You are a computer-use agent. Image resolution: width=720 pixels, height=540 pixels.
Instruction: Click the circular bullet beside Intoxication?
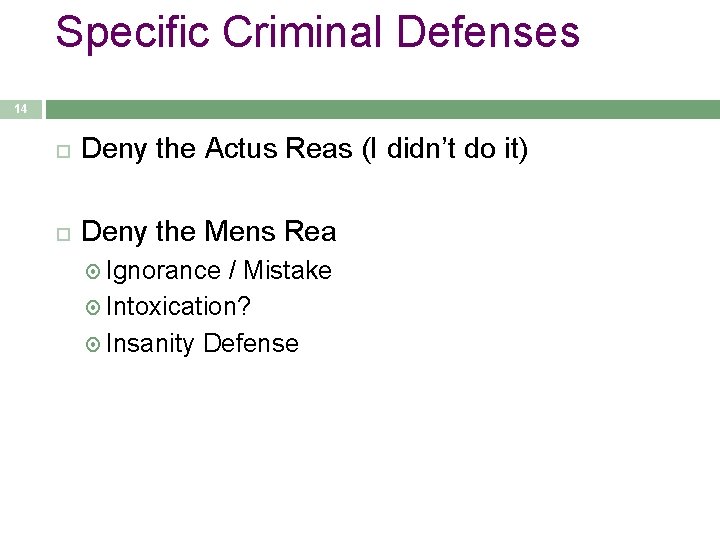point(93,308)
